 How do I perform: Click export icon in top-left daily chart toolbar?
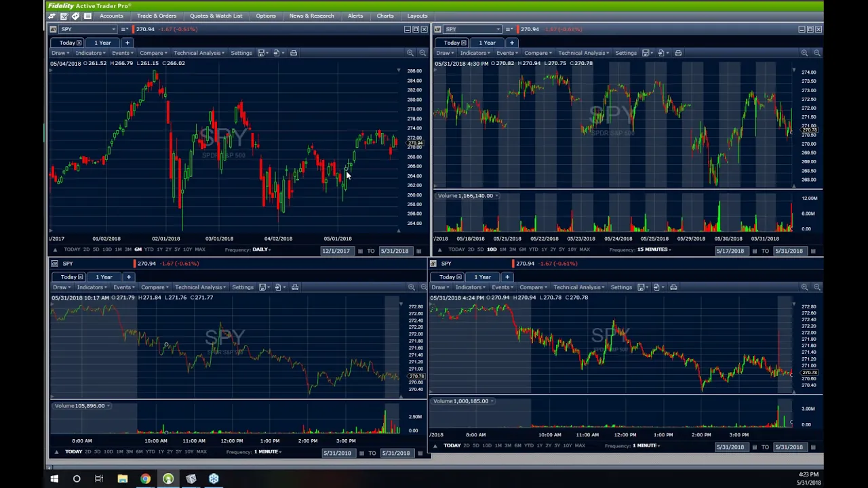(x=277, y=53)
